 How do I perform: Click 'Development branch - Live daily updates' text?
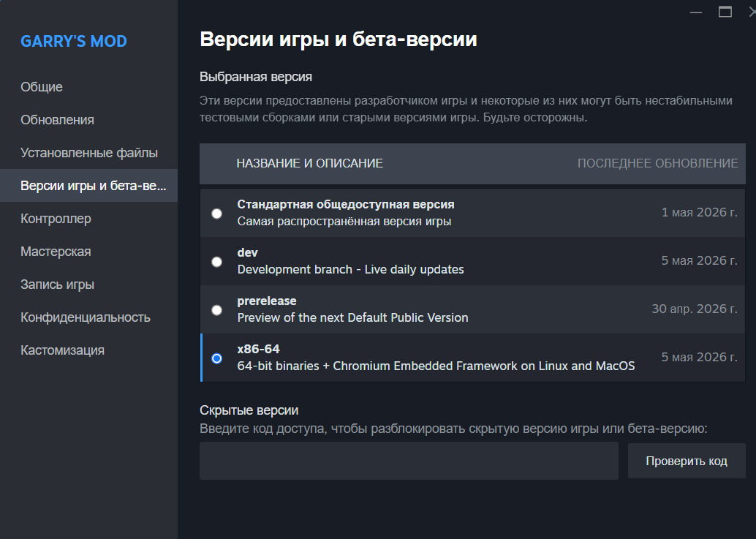(x=350, y=269)
